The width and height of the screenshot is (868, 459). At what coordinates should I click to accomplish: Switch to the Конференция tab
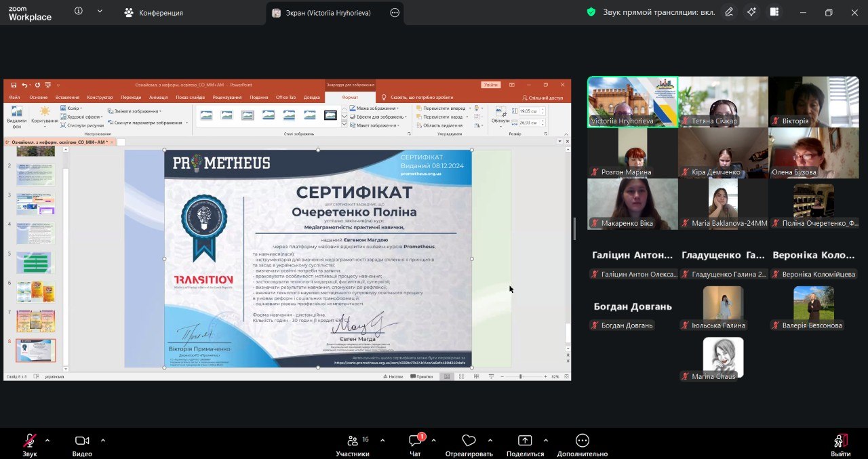click(x=153, y=13)
